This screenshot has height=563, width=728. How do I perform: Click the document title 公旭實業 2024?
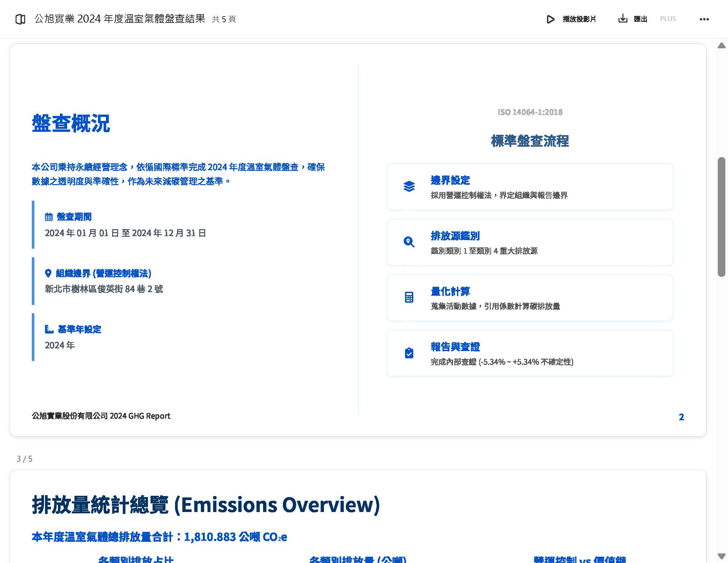tap(120, 19)
